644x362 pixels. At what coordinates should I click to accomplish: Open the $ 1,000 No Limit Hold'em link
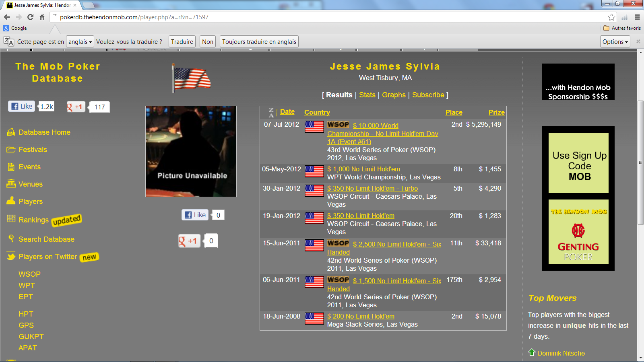(363, 169)
